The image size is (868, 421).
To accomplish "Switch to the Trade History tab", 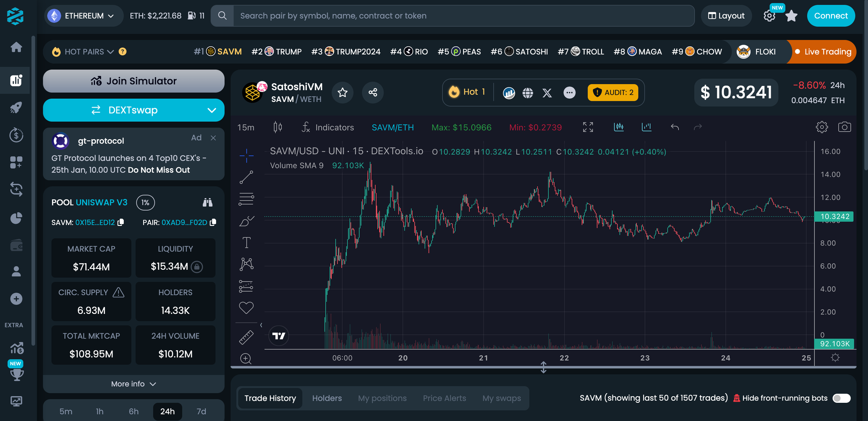I will 270,398.
